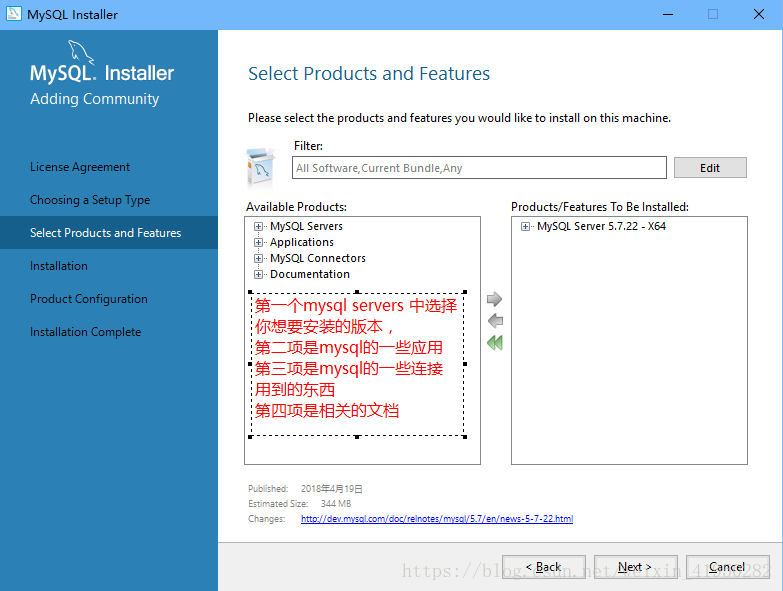The height and width of the screenshot is (591, 783).
Task: Expand the Documentation tree node
Action: (x=258, y=275)
